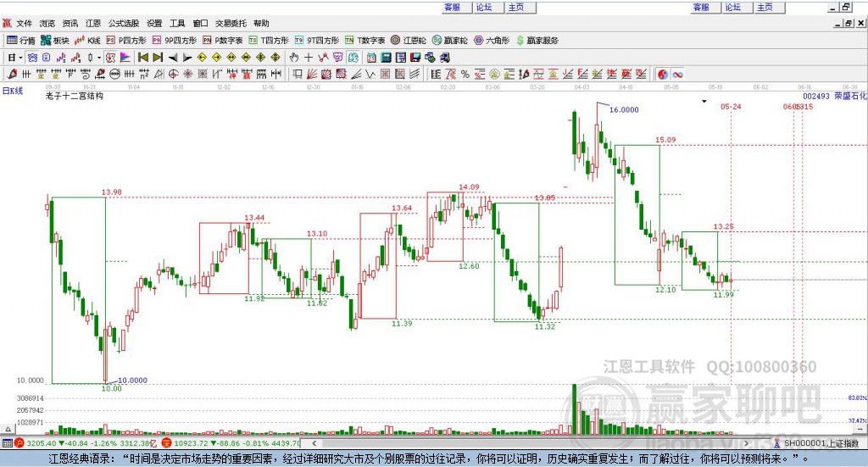Open the 公式选股 menu

124,23
